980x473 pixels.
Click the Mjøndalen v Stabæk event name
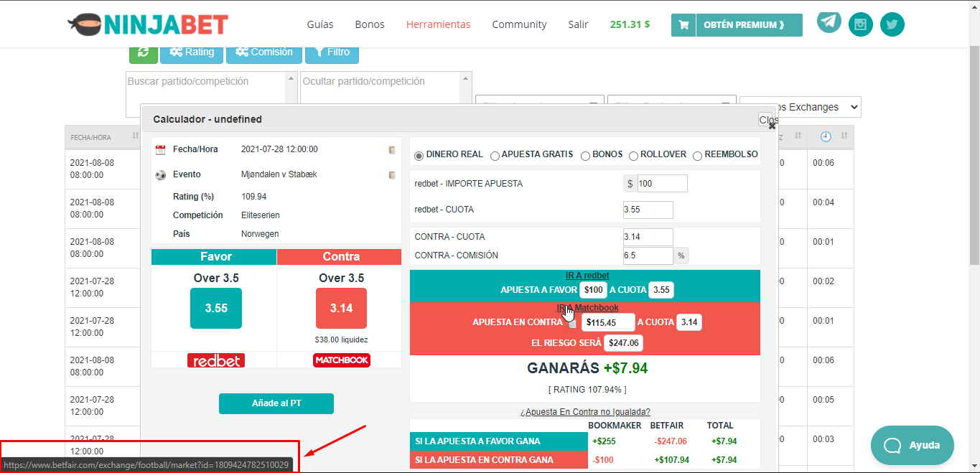(x=279, y=174)
